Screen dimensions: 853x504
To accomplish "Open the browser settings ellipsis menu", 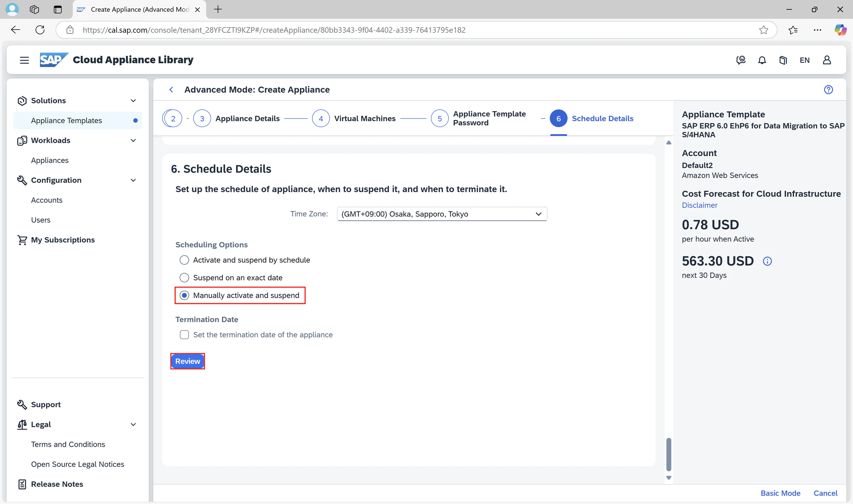I will click(817, 30).
